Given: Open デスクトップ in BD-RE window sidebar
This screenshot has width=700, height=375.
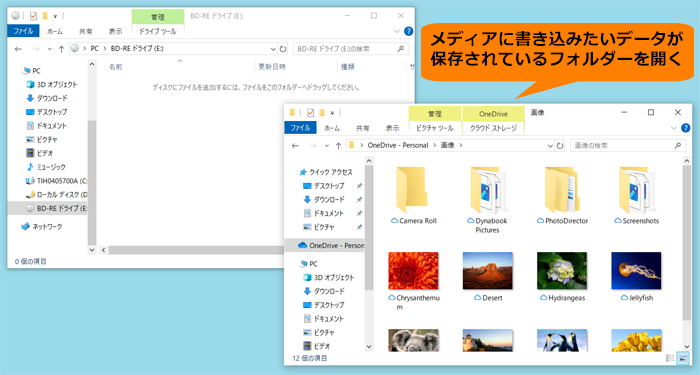Looking at the screenshot, I should [46, 112].
